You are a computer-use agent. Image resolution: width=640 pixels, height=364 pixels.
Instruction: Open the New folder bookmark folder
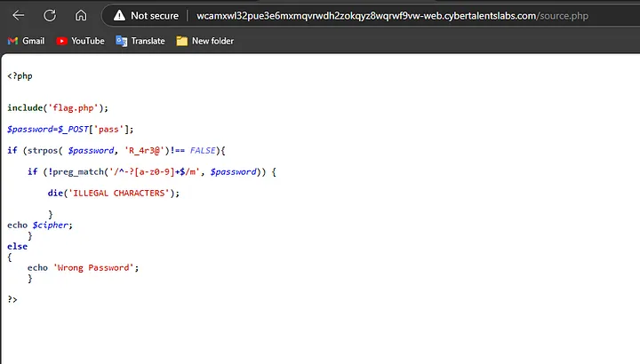205,41
